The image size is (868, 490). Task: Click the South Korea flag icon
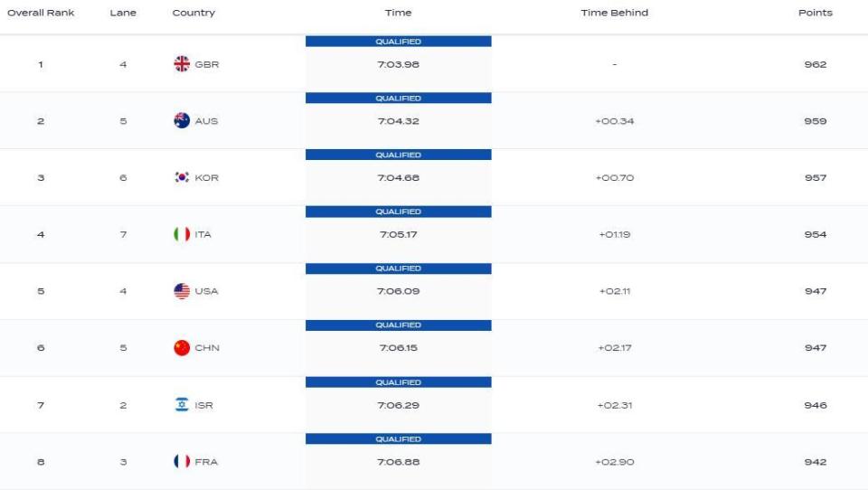(182, 177)
